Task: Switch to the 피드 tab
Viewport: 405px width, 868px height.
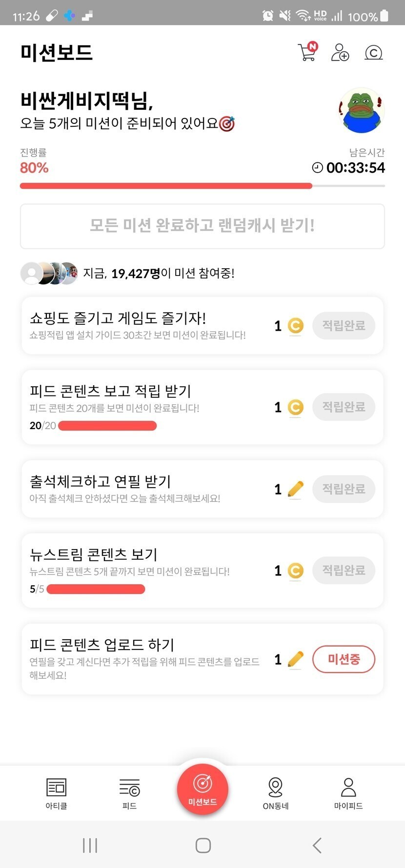Action: click(129, 793)
